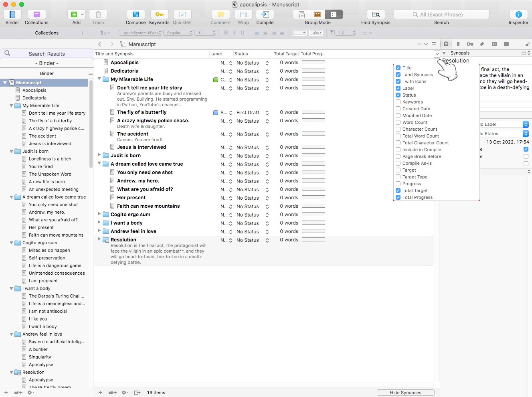Select the Search Results collection tab
This screenshot has height=397, width=532.
pos(47,54)
